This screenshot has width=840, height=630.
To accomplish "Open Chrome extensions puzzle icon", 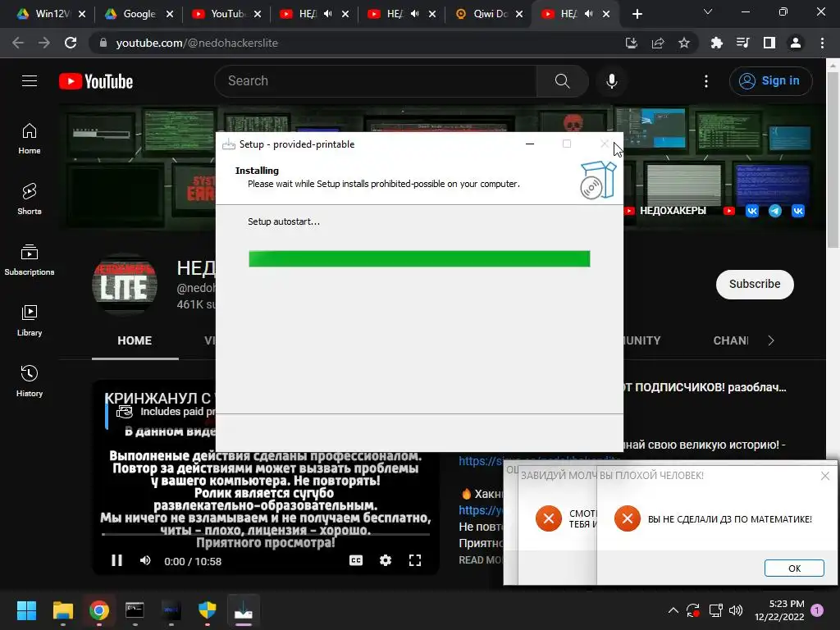I will 716,43.
